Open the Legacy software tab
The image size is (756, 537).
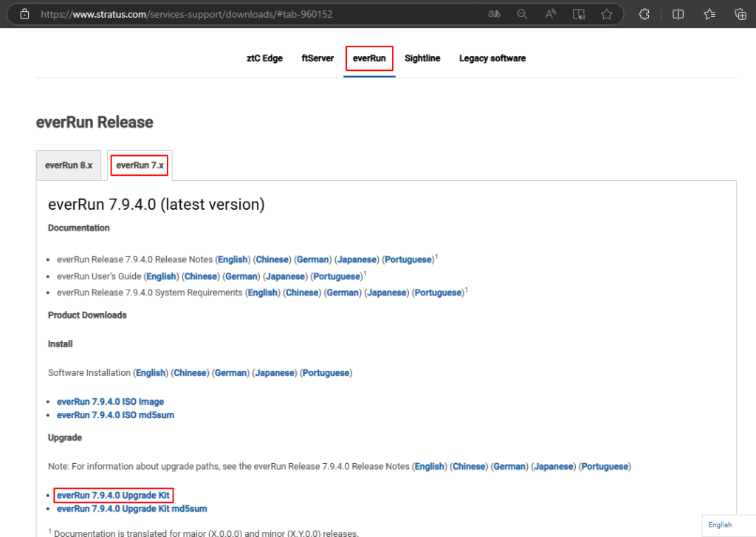pyautogui.click(x=492, y=58)
